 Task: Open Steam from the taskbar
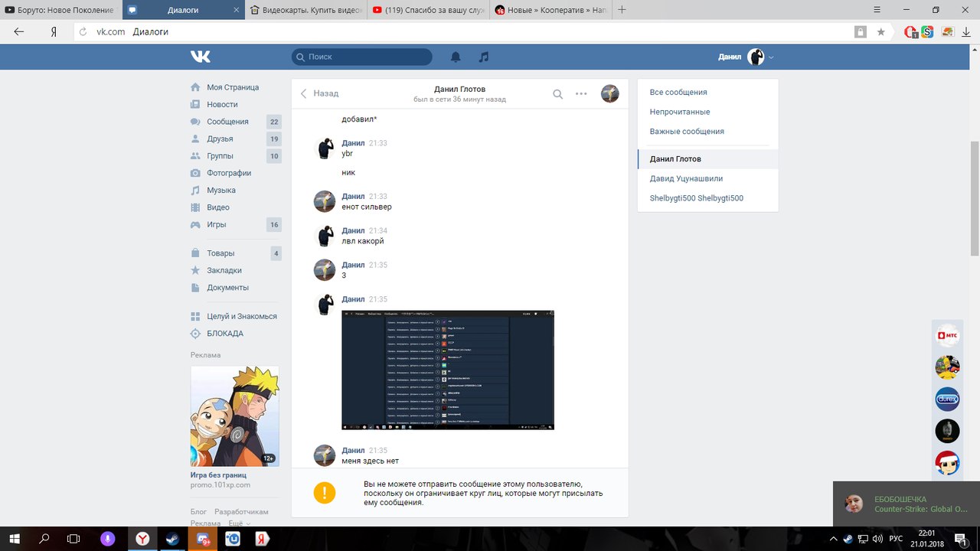(x=172, y=539)
